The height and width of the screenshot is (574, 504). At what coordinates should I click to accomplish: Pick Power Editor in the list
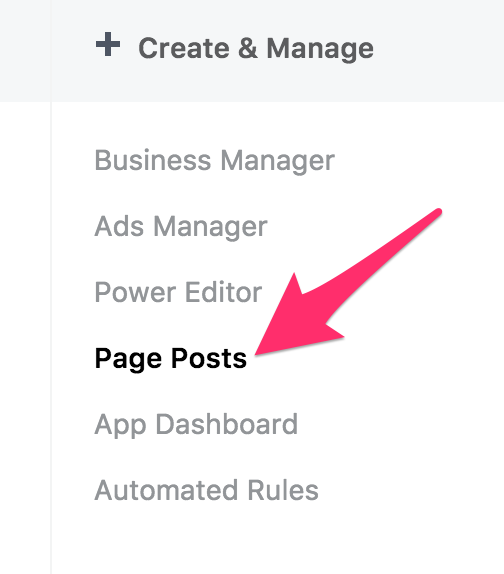(x=178, y=292)
